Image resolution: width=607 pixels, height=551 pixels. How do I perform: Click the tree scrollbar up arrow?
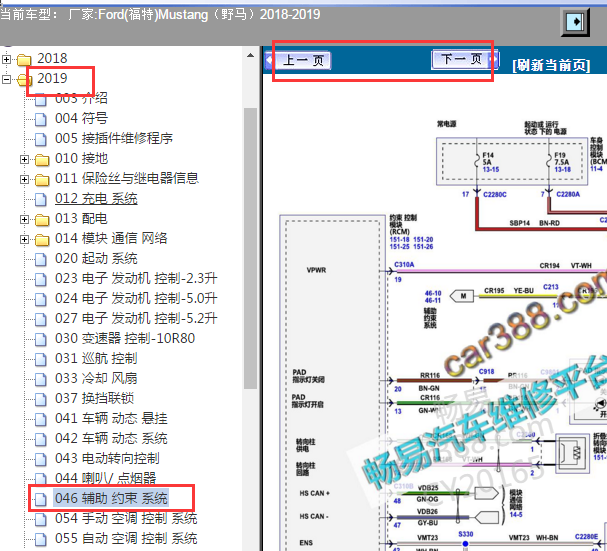point(250,55)
